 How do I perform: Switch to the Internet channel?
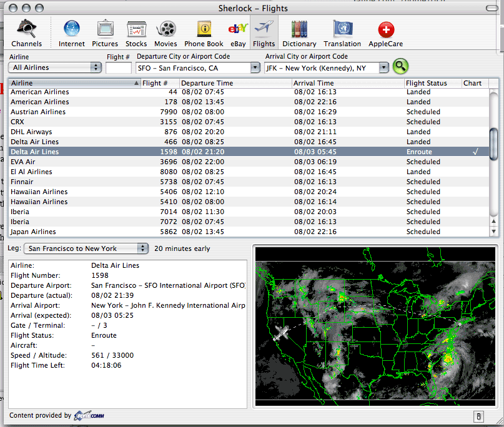click(x=72, y=33)
